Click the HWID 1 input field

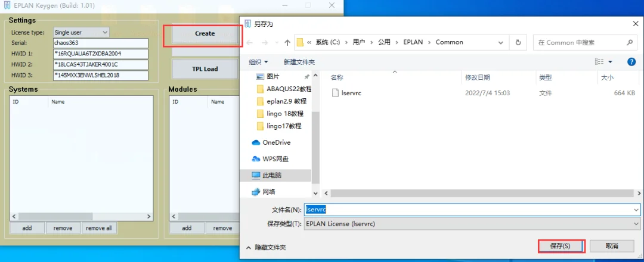[x=101, y=54]
